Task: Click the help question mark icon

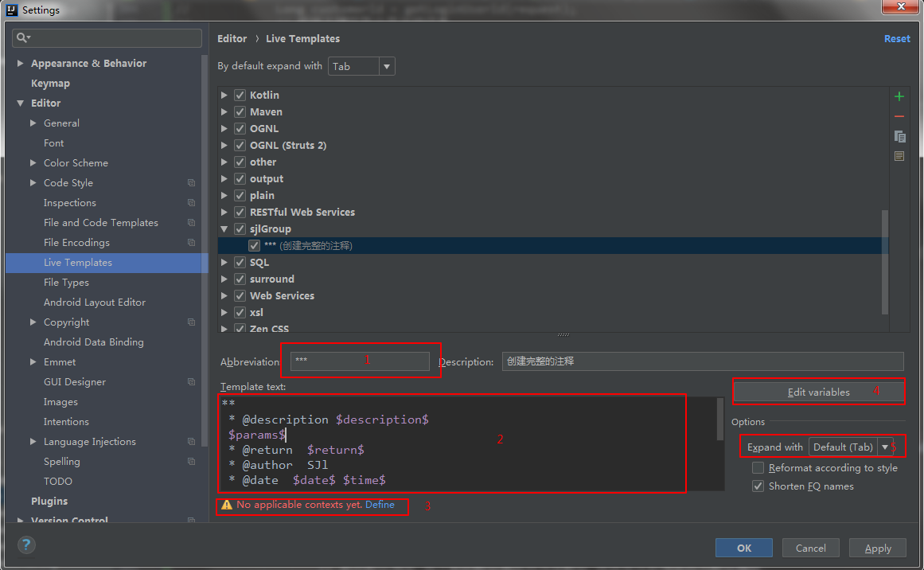Action: pyautogui.click(x=27, y=545)
